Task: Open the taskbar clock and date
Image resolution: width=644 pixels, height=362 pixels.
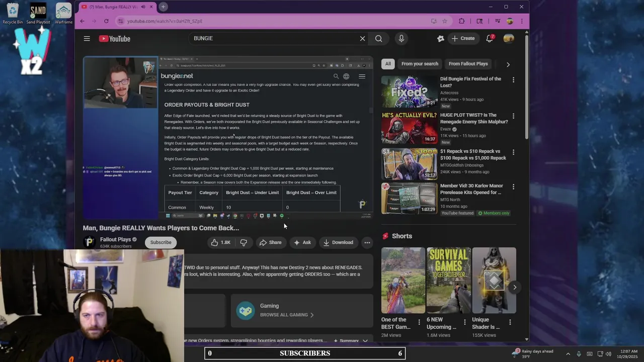Action: pos(626,354)
